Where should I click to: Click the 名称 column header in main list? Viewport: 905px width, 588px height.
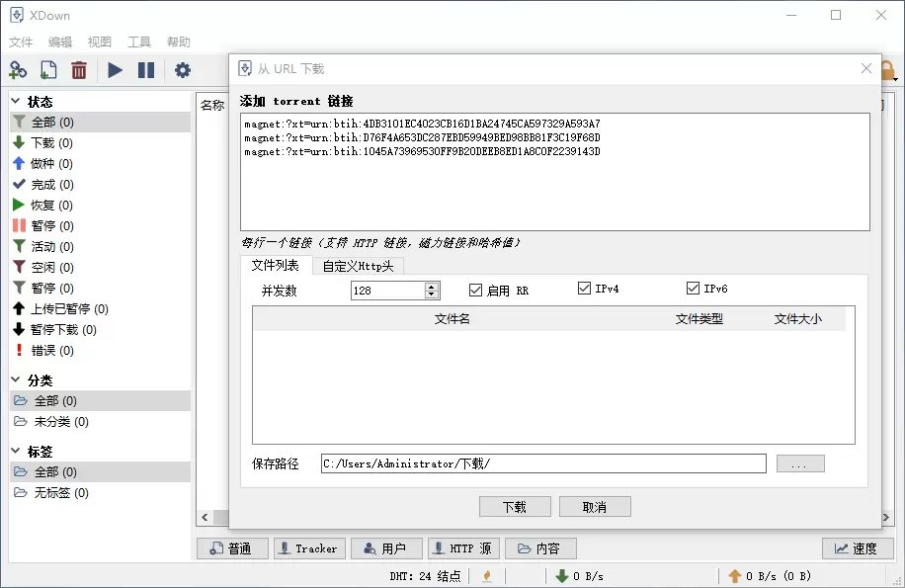[211, 105]
